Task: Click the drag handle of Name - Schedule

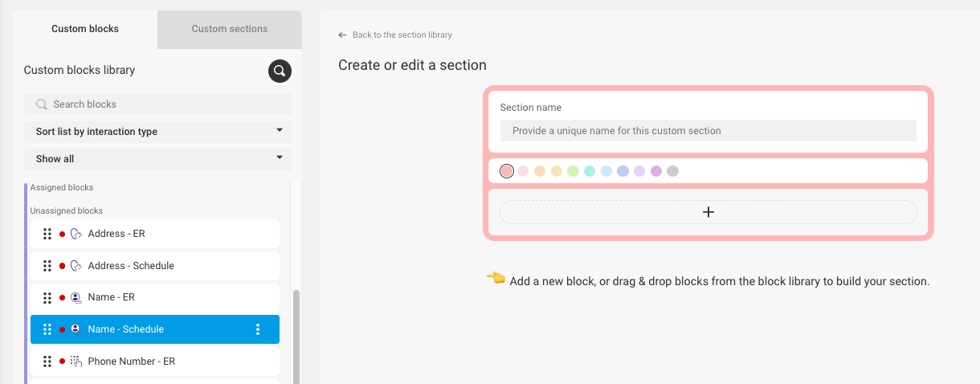Action: coord(47,329)
